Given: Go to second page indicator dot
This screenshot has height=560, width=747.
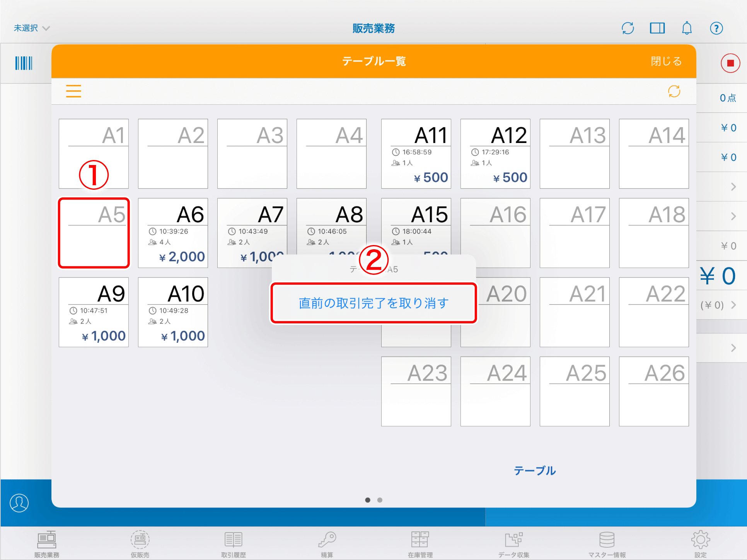Looking at the screenshot, I should click(x=380, y=500).
